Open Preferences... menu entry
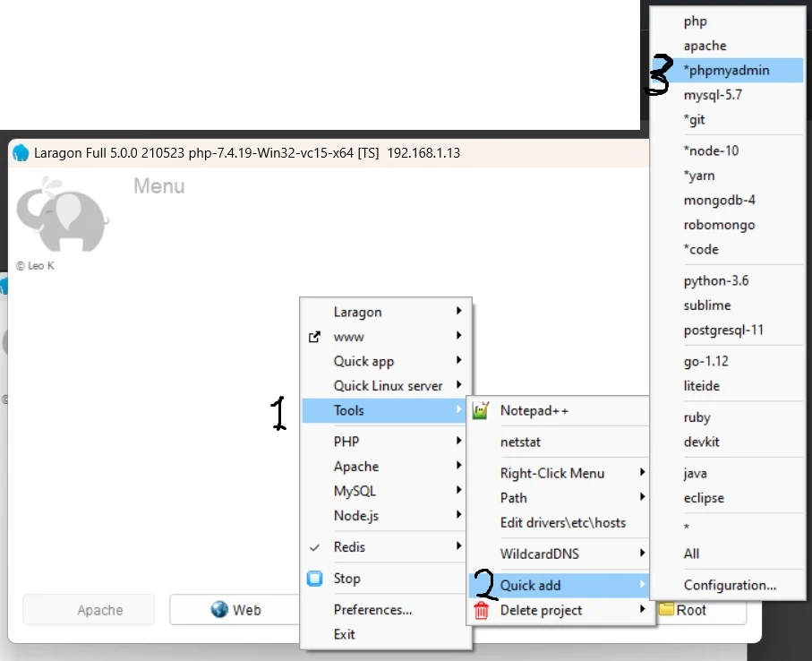 (385, 610)
